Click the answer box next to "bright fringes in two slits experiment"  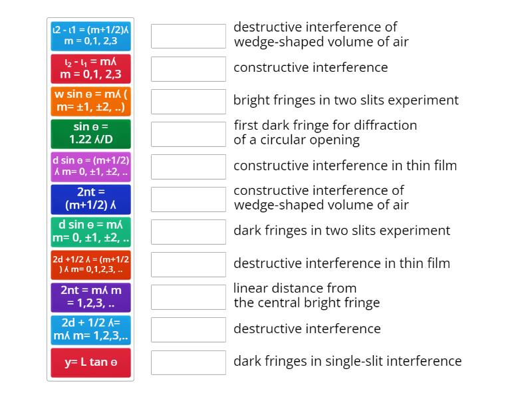click(x=188, y=101)
